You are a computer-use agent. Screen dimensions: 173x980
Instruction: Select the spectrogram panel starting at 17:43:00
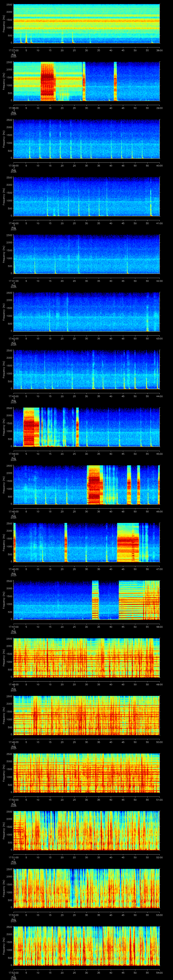[x=86, y=370]
